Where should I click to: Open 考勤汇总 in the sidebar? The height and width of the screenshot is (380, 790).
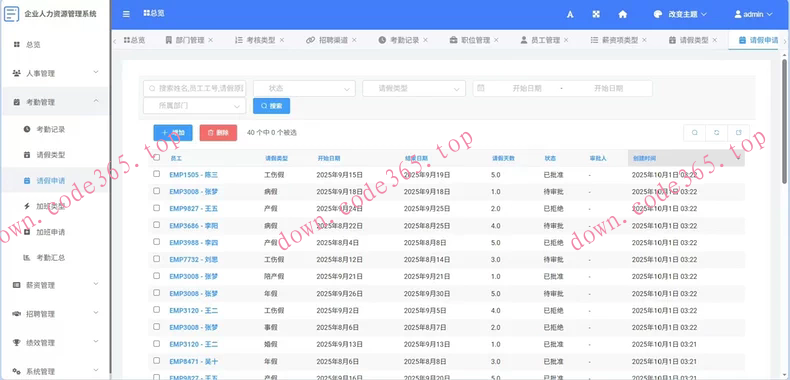click(x=54, y=258)
